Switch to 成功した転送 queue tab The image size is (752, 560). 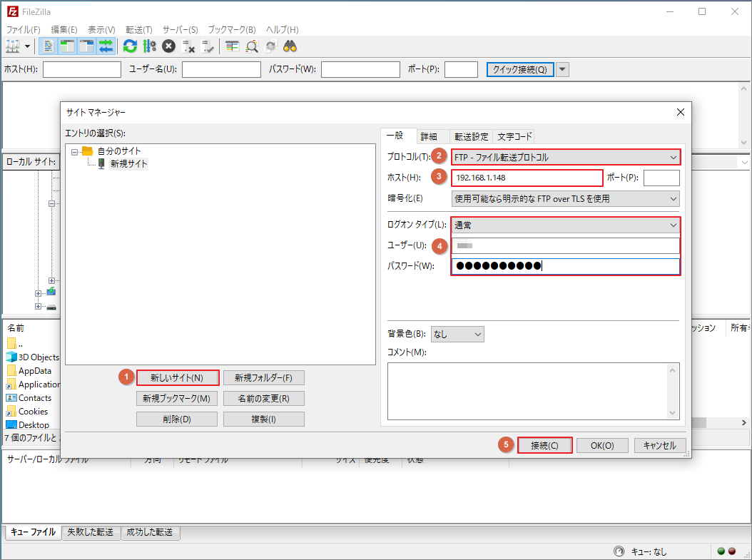tap(150, 532)
